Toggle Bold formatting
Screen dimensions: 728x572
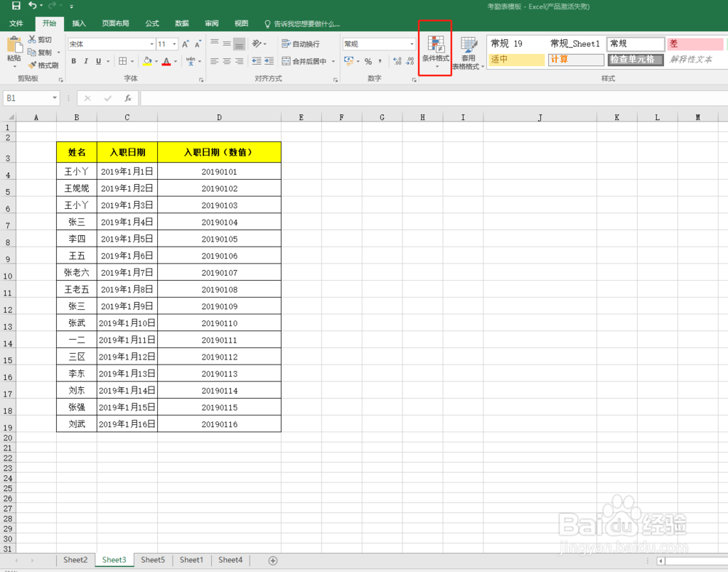coord(74,61)
